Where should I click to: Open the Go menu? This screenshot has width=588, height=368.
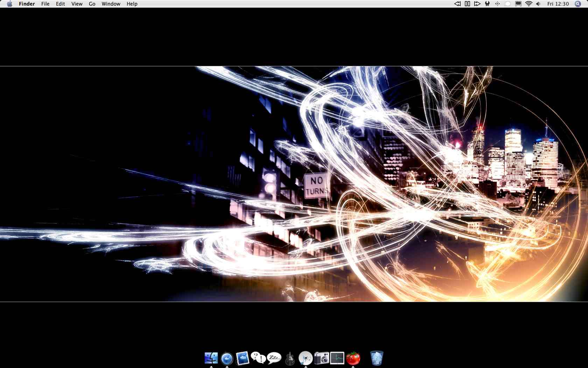92,4
